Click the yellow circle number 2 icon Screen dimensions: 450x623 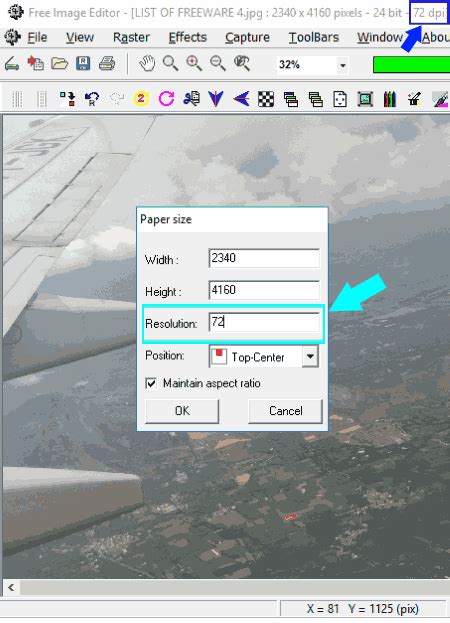[141, 99]
